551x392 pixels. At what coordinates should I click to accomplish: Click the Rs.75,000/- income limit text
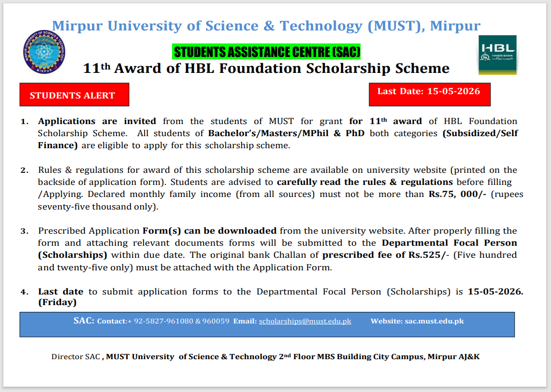pos(457,195)
